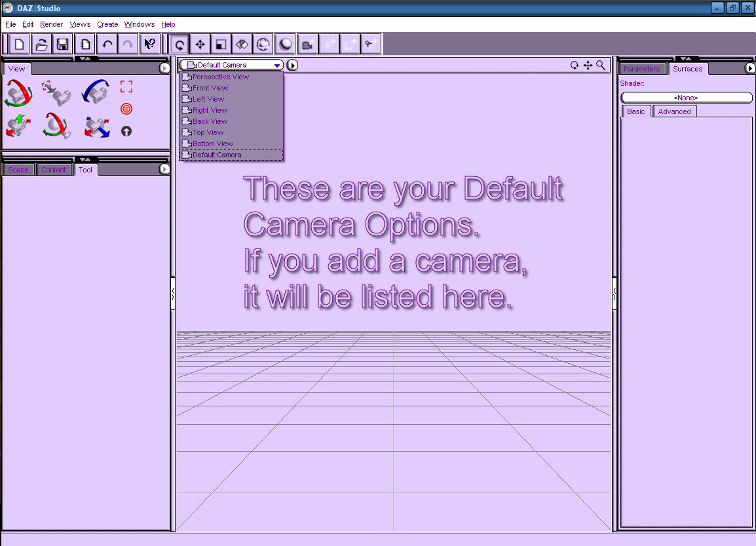Click the overlapping diamonds tool icon
This screenshot has height=546, width=756.
click(x=242, y=45)
